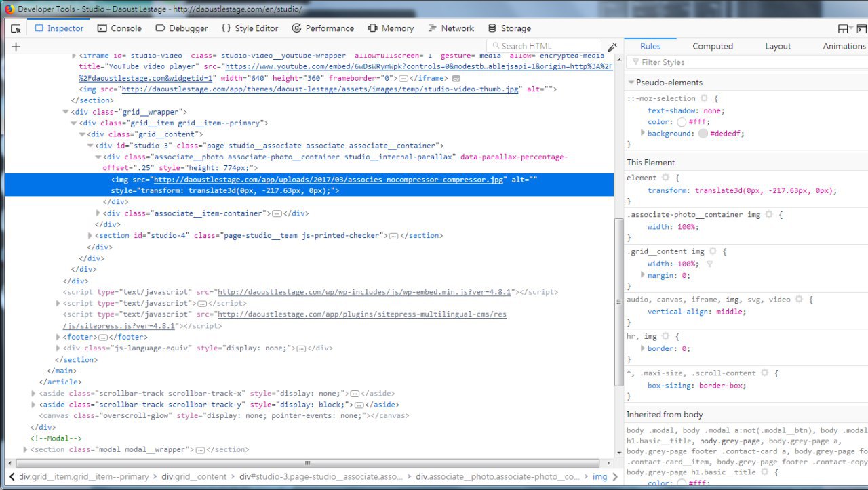
Task: Click the event badge after the iframe tag
Action: [456, 78]
